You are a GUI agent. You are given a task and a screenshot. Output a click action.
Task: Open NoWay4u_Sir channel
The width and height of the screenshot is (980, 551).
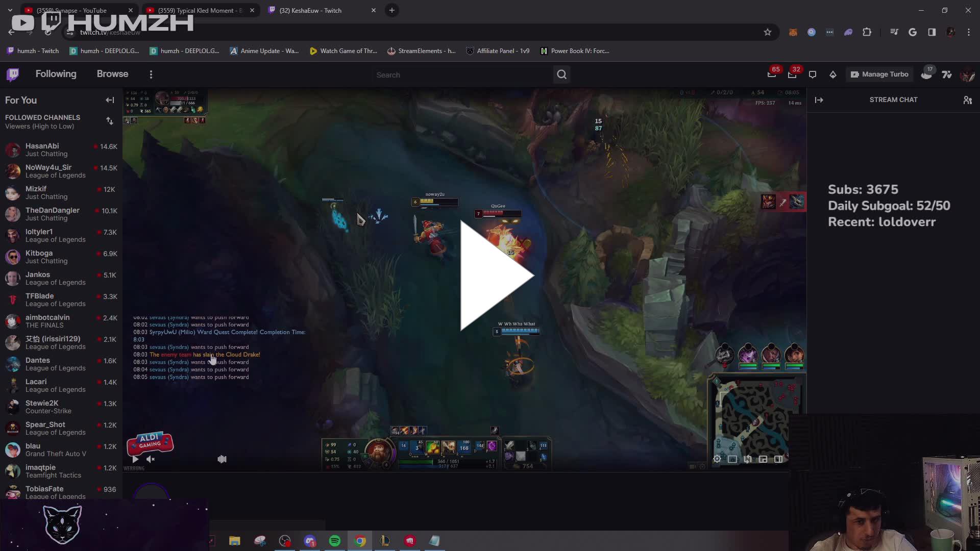click(61, 171)
